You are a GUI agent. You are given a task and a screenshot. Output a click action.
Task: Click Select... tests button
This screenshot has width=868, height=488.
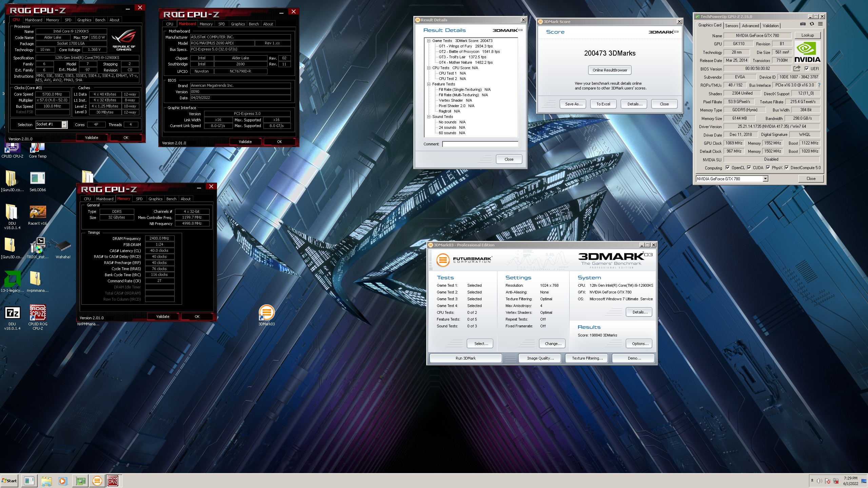(x=481, y=344)
